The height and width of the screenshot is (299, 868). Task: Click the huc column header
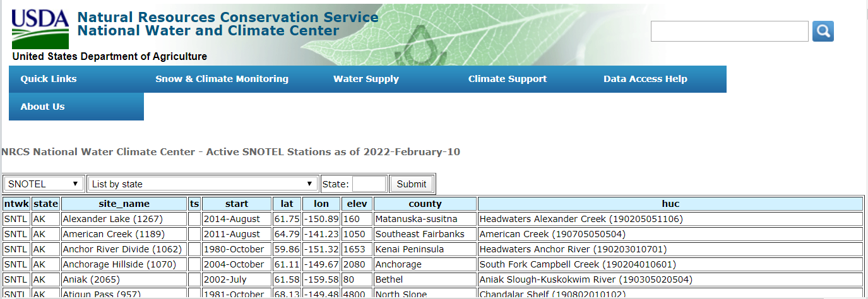tap(670, 204)
